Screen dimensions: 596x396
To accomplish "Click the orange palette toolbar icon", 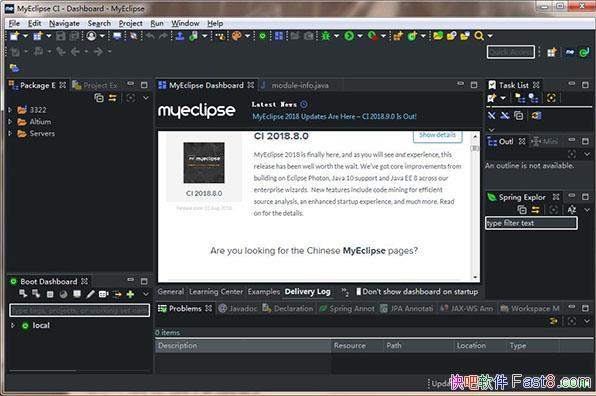I will (236, 36).
